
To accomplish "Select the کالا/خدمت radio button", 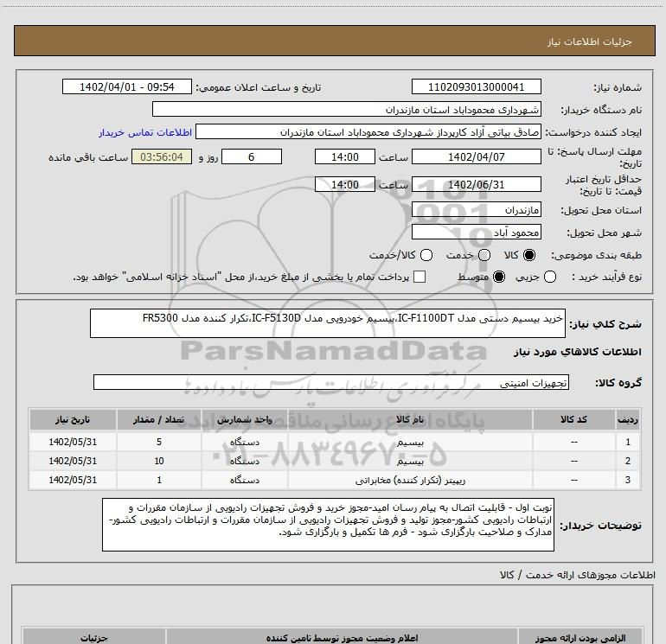I will (426, 255).
